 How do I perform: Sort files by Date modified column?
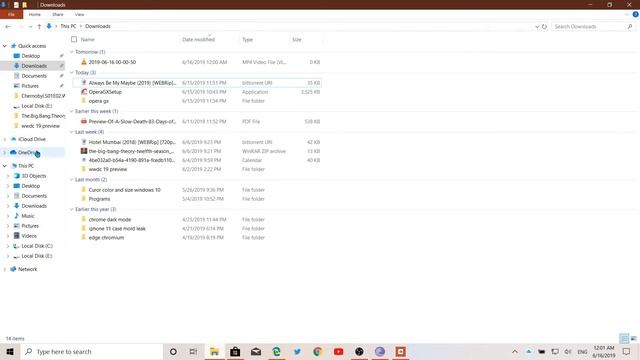pyautogui.click(x=198, y=40)
